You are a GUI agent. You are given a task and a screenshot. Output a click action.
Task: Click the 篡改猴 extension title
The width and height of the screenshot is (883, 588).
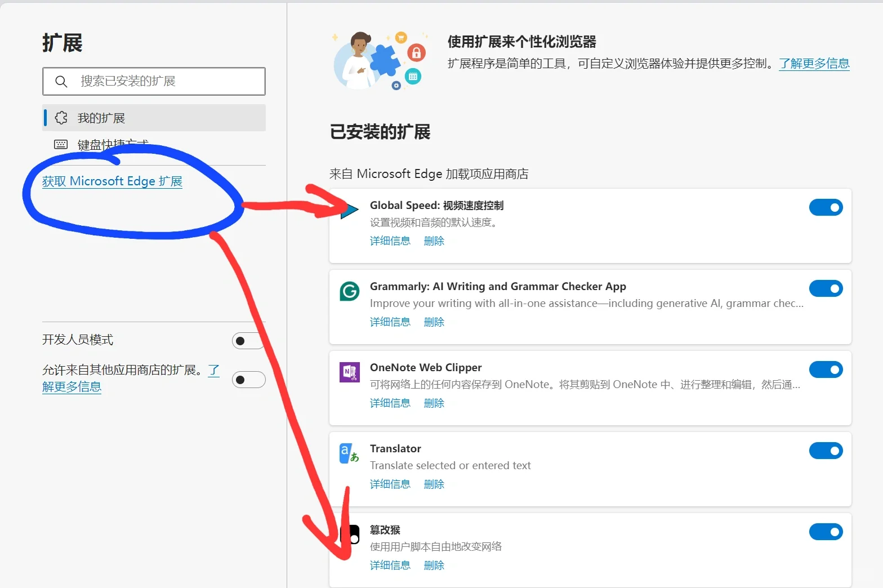tap(385, 530)
